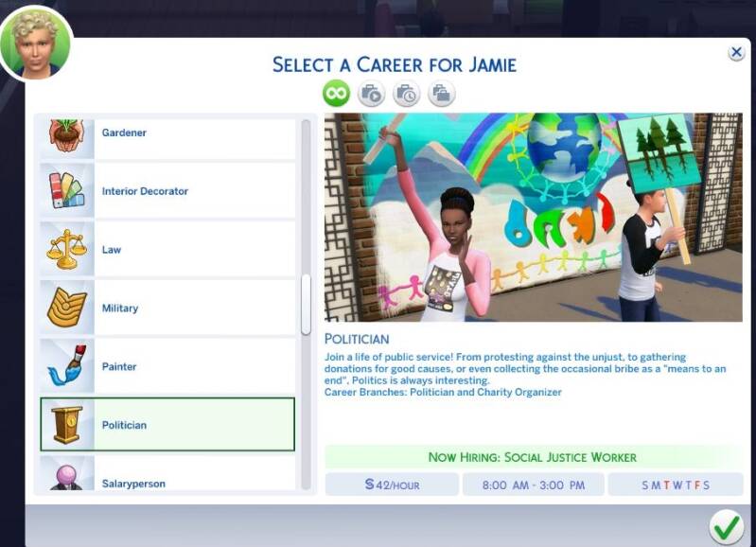Click the SMTWTFS work days indicator

[x=676, y=485]
